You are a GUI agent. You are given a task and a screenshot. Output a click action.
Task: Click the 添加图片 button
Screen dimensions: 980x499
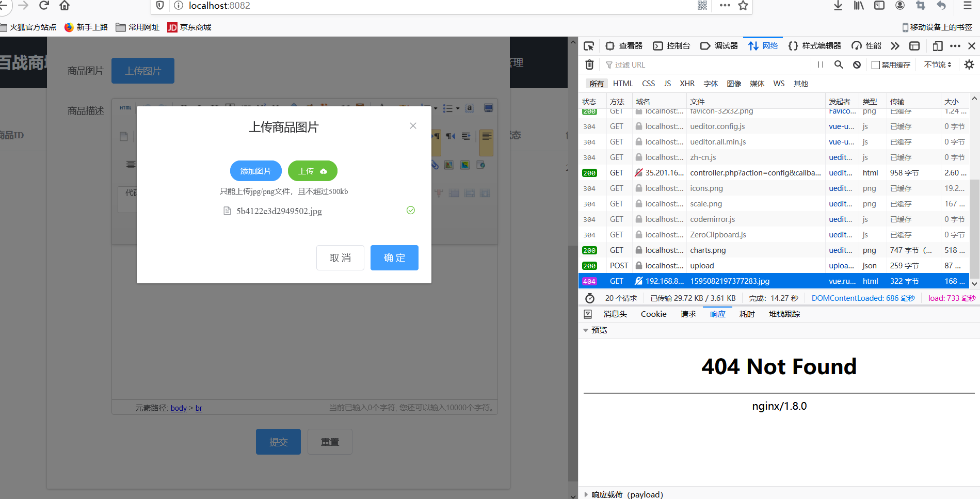click(256, 171)
